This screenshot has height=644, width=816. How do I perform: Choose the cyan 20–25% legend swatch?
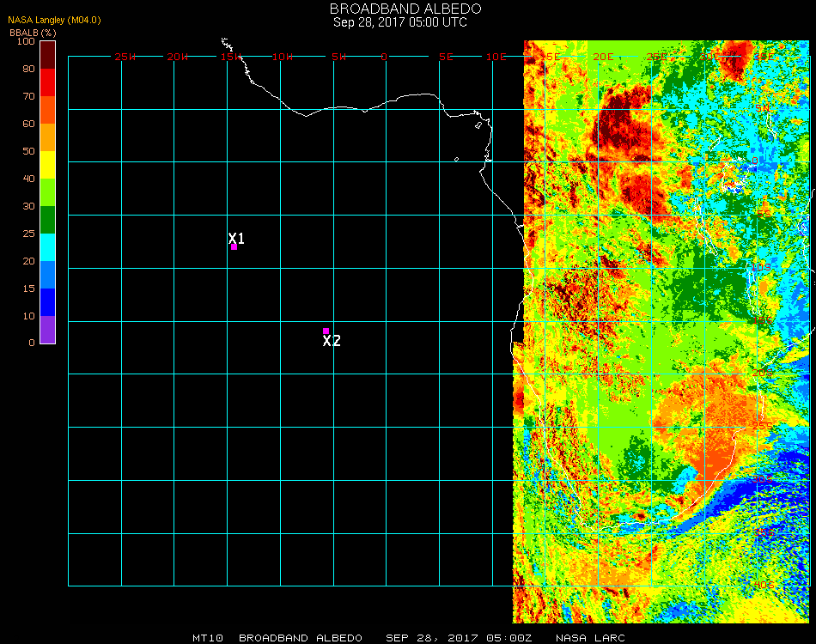[x=48, y=247]
